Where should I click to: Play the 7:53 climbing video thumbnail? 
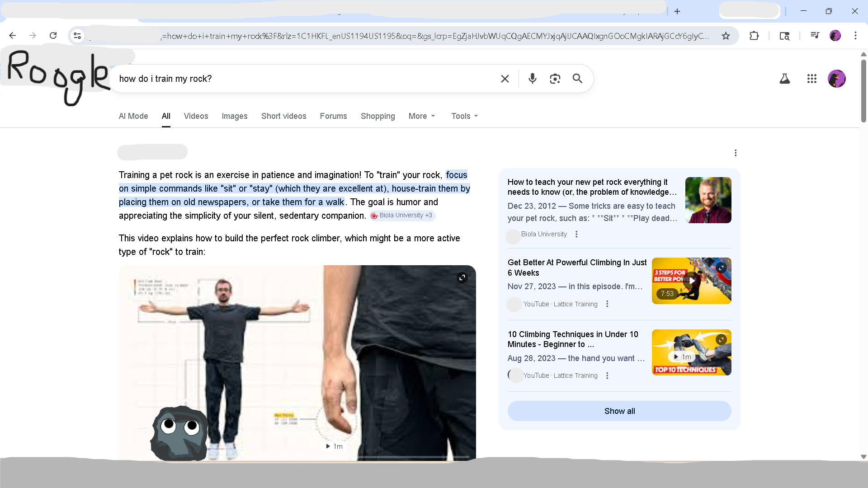click(x=691, y=281)
